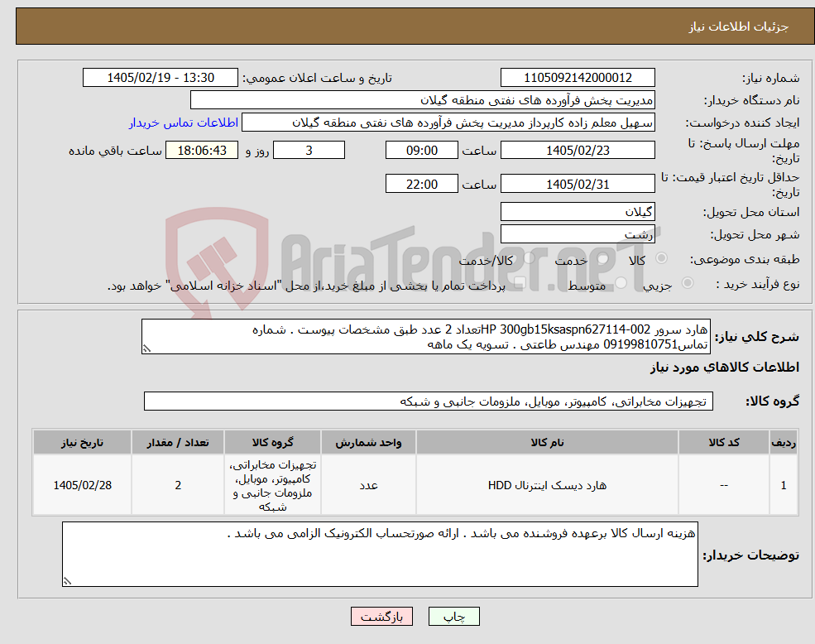Viewport: 815px width, 644px height.
Task: Select the متوسط purchase type radio
Action: coord(621,283)
